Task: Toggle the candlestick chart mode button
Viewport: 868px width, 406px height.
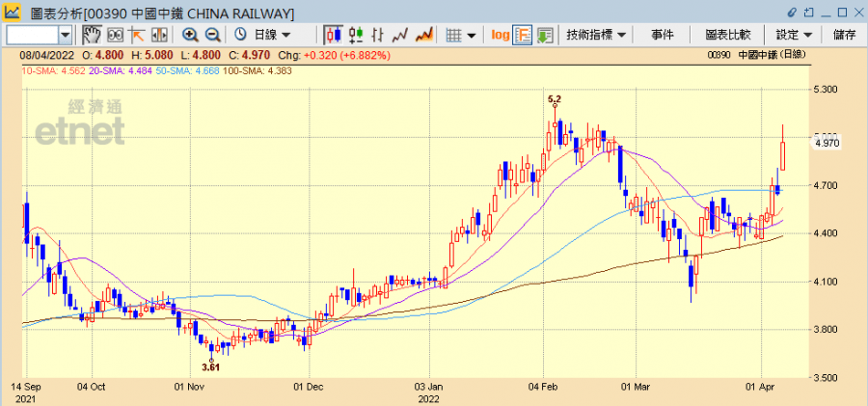Action: [334, 35]
